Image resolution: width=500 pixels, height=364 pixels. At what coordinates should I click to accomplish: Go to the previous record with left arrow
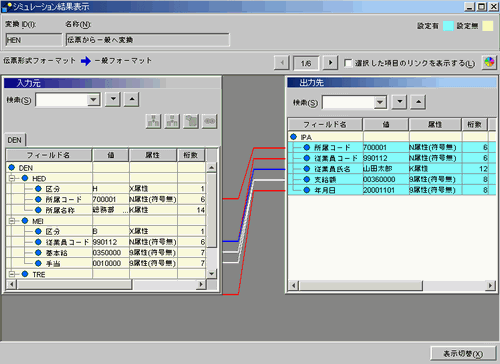282,63
